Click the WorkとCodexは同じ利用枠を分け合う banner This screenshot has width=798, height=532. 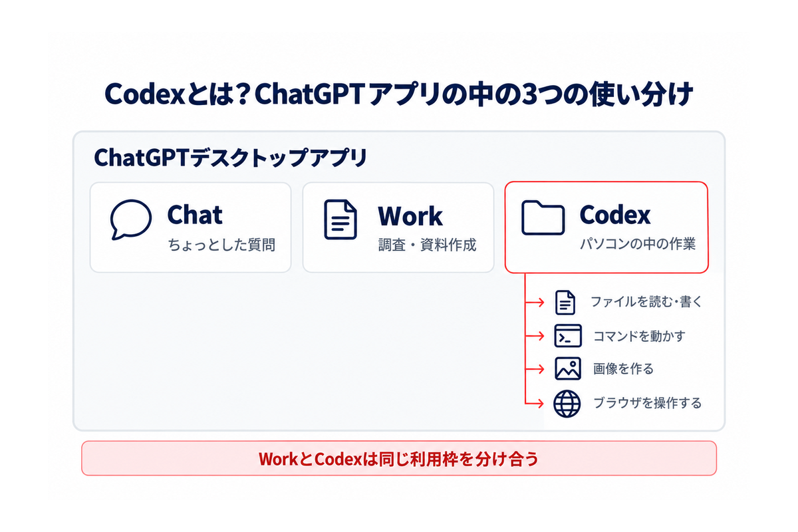coord(399,458)
